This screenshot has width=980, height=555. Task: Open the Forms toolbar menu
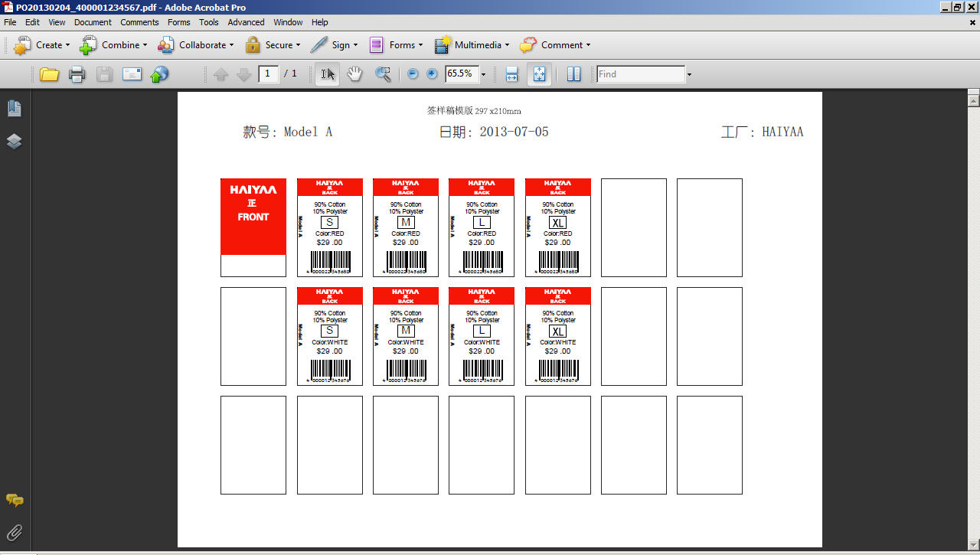tap(397, 45)
